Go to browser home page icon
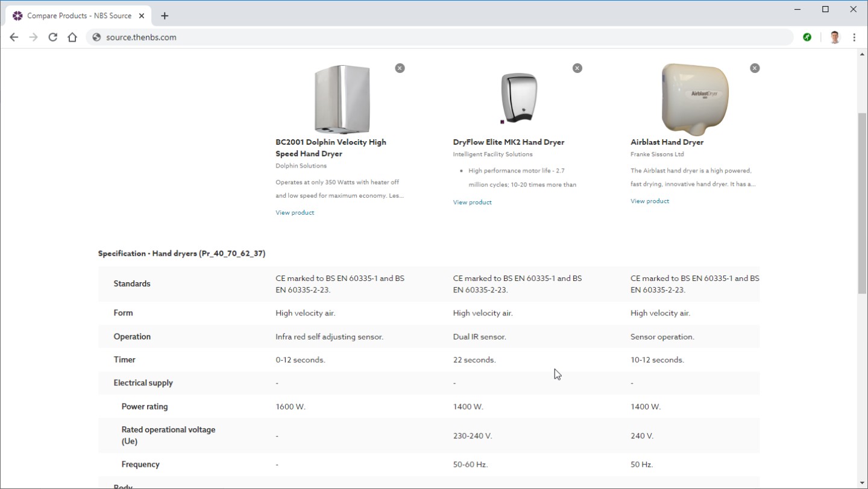Viewport: 868px width, 489px height. point(72,37)
